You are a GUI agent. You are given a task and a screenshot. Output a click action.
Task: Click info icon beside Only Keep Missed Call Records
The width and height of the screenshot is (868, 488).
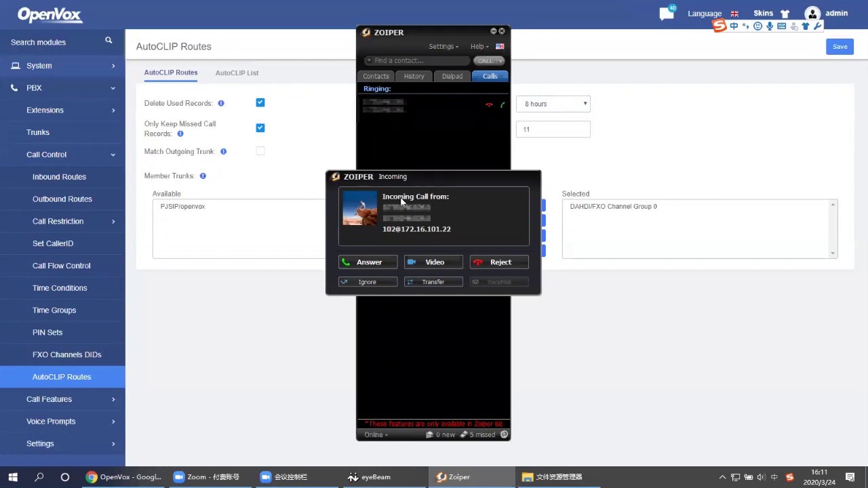(180, 134)
